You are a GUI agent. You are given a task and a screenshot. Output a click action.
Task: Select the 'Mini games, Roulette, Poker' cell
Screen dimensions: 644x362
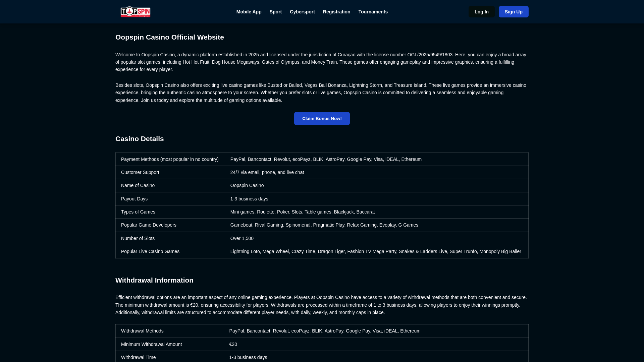[x=377, y=212]
